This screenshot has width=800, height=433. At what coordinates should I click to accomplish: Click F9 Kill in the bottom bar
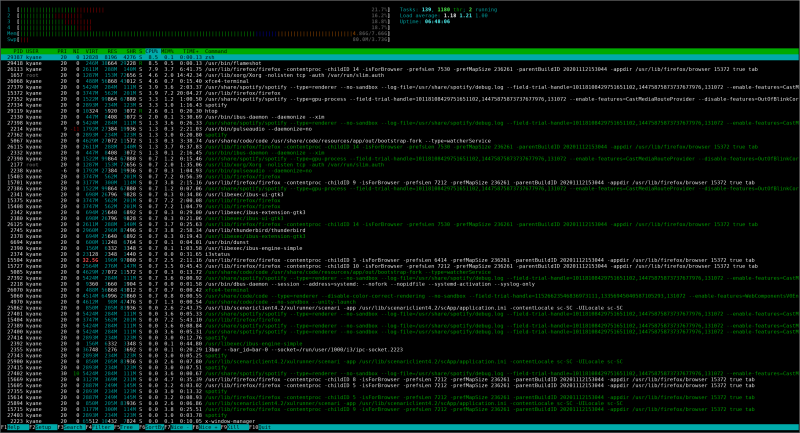(236, 427)
